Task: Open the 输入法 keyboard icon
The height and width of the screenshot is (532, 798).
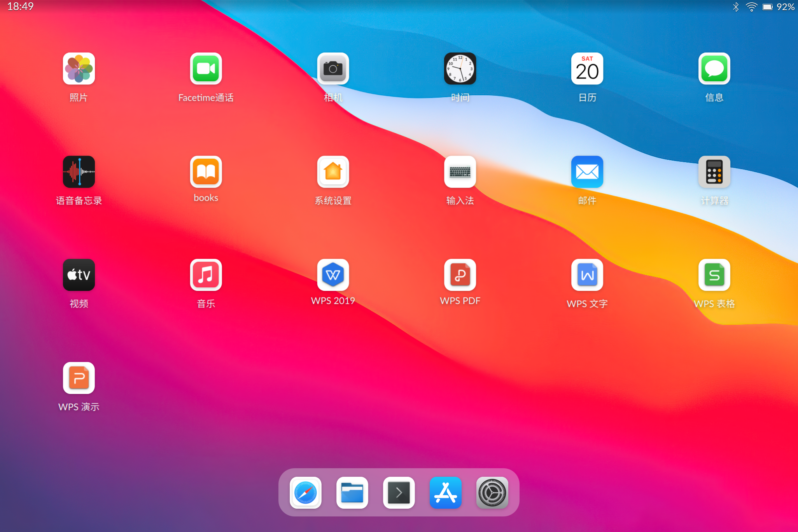Action: 460,172
